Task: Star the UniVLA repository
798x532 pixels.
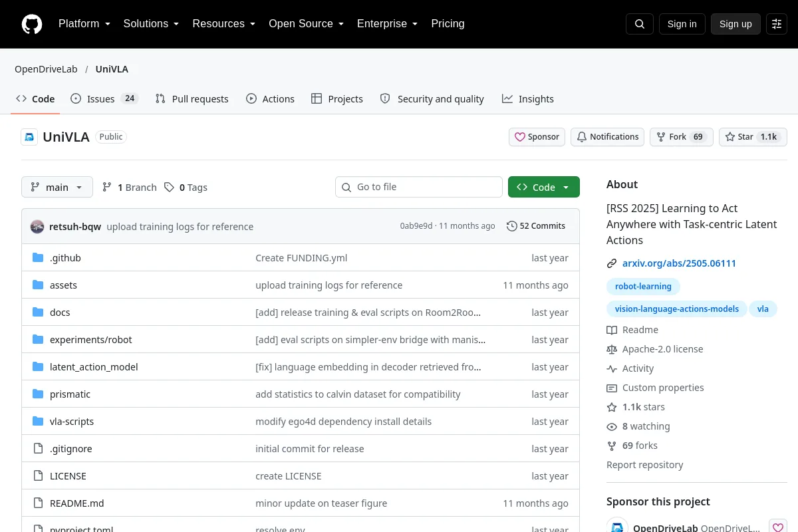Action: [x=753, y=137]
